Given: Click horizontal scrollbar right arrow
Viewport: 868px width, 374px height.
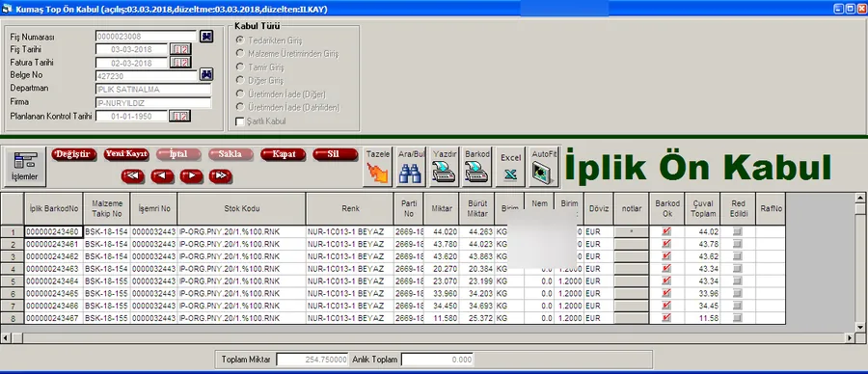Looking at the screenshot, I should pyautogui.click(x=850, y=337).
